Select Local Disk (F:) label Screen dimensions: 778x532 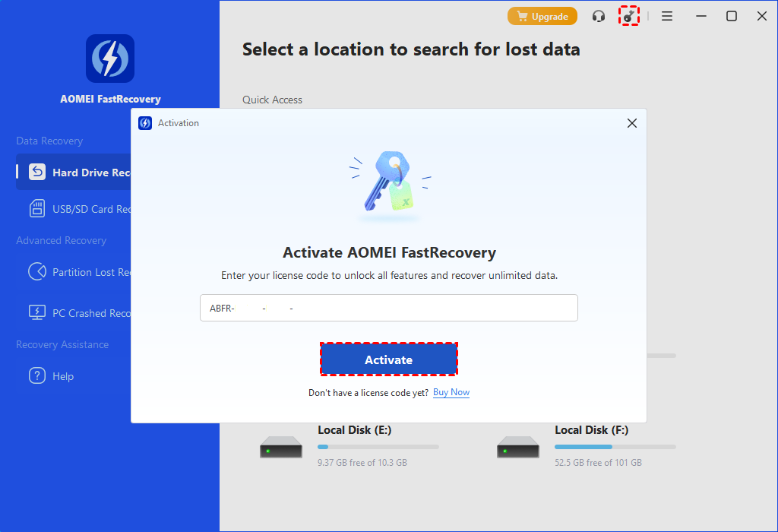tap(591, 429)
